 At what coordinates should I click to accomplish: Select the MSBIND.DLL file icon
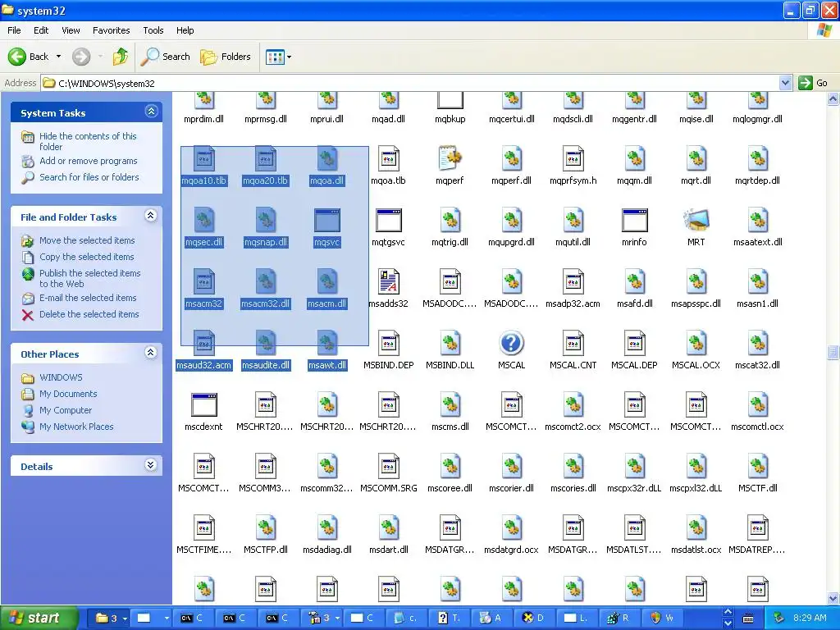pyautogui.click(x=450, y=344)
